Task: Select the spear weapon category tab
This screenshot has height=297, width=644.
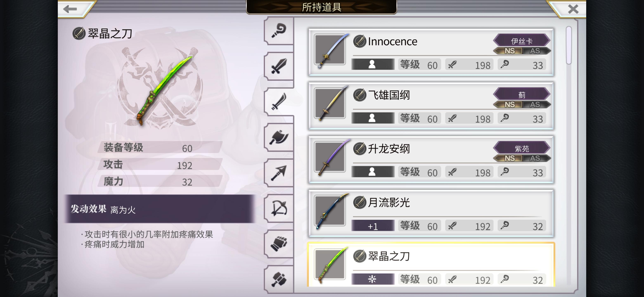Action: point(279,173)
